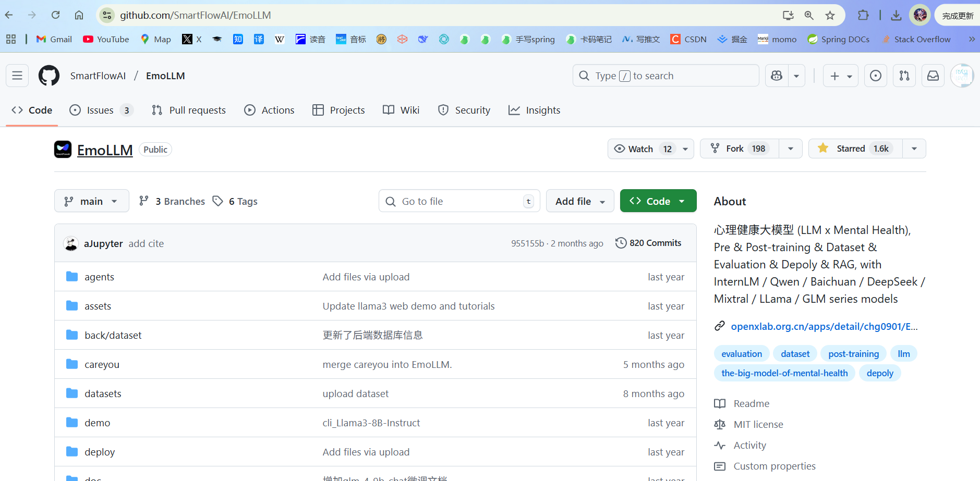Open the apps grid icon in bookmarks bar
980x481 pixels.
[11, 39]
